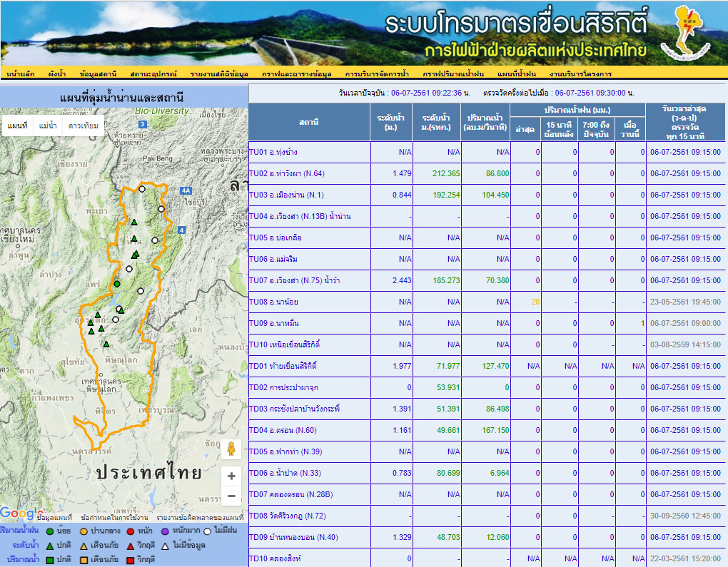Open station link 'TU01 อ.ทุ่งช้าง'
This screenshot has height=567, width=728.
pyautogui.click(x=273, y=152)
